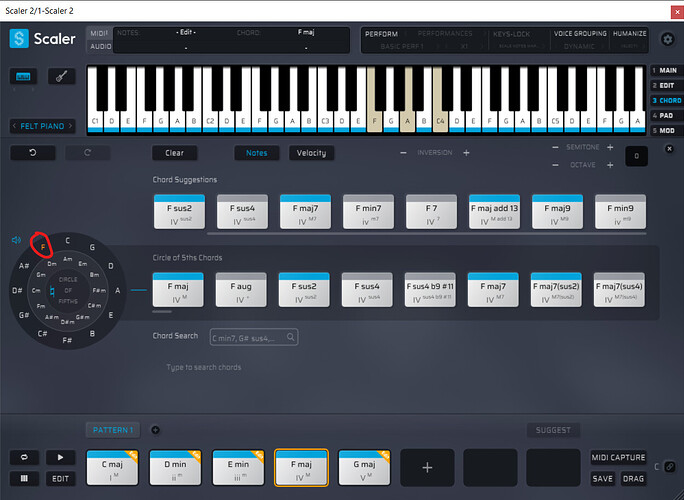Viewport: 684px width, 500px height.
Task: Select previous instrument left of FELT PIANO
Action: click(x=14, y=126)
